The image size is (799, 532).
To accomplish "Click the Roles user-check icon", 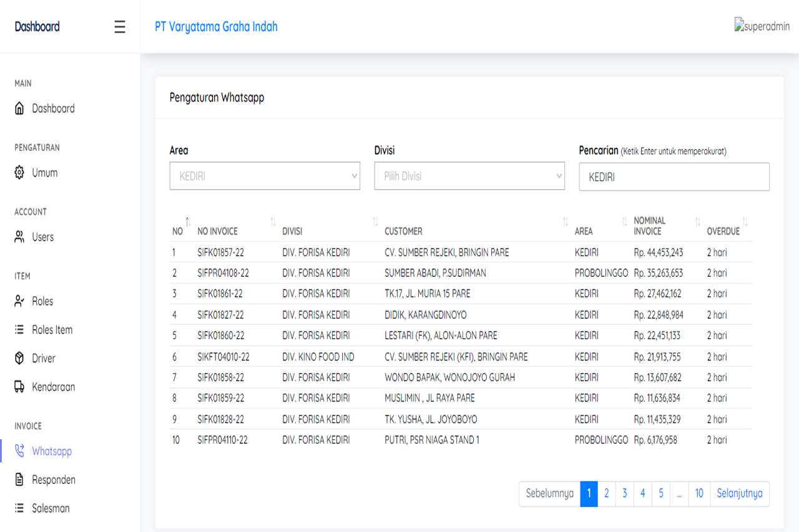I will click(x=19, y=301).
